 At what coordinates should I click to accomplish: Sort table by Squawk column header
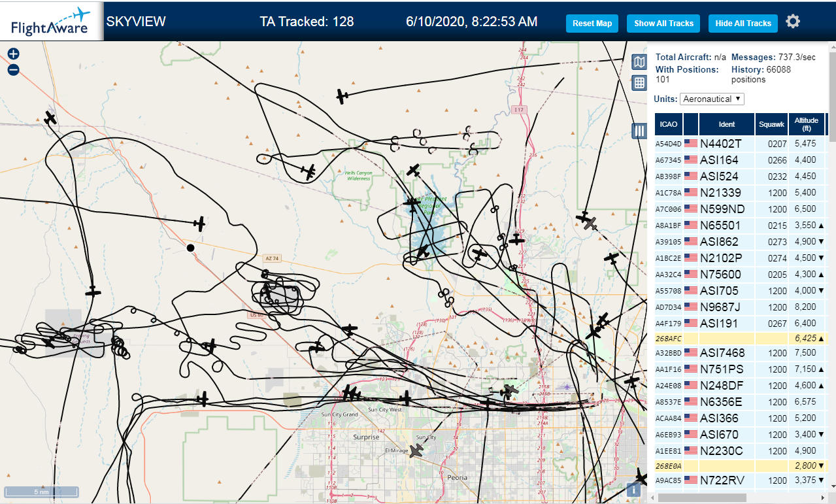point(771,124)
